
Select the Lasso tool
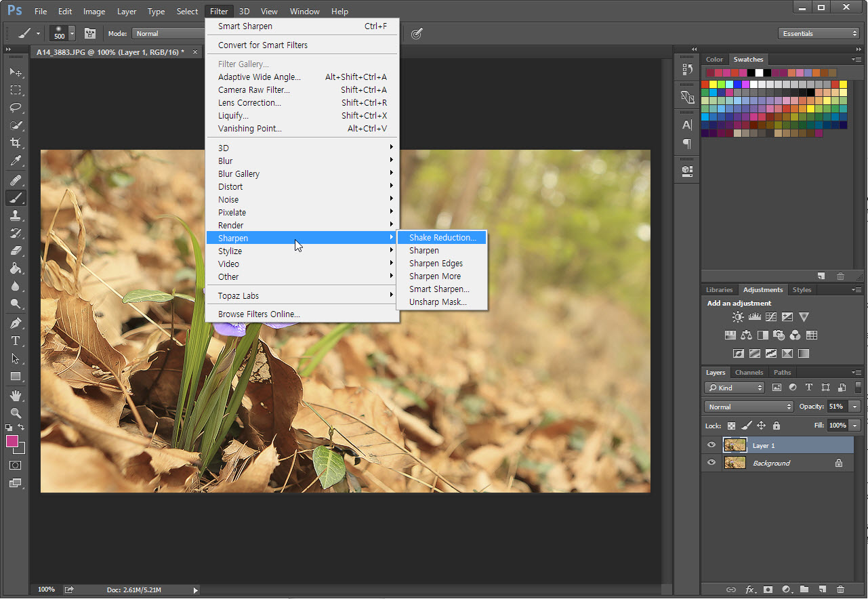(16, 108)
